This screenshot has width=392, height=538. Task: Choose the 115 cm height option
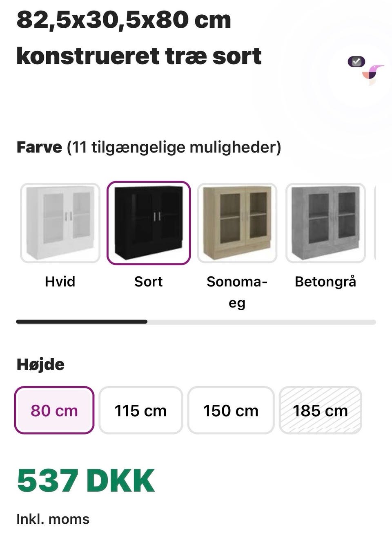coord(140,410)
